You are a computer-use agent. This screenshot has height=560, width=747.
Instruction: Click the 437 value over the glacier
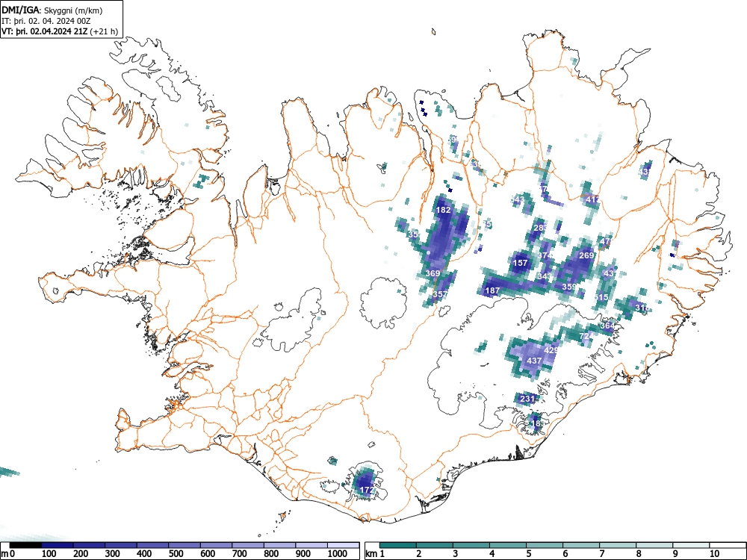(x=534, y=361)
